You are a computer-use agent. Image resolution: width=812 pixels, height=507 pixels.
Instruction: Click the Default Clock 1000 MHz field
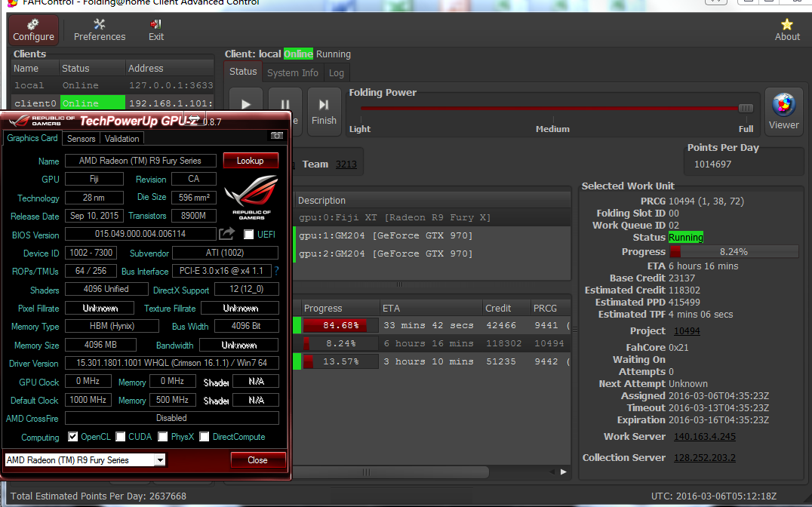(x=88, y=400)
